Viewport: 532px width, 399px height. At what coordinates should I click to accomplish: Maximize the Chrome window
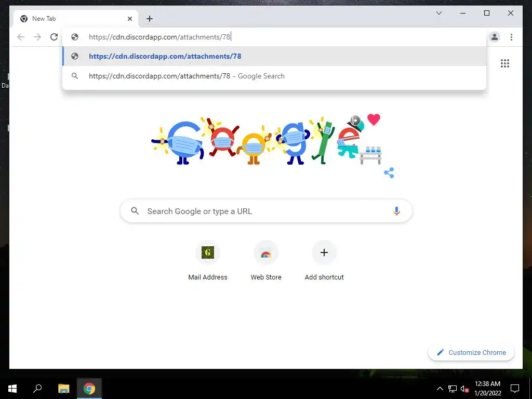486,13
